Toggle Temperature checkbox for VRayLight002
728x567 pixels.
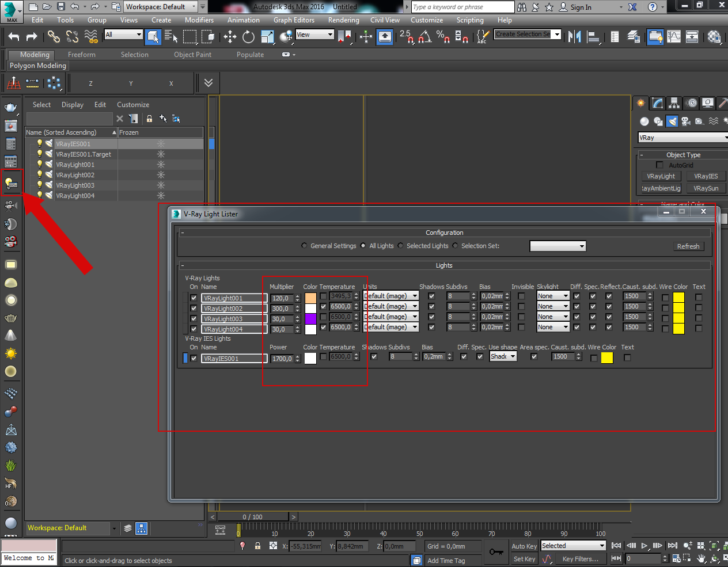tap(323, 307)
